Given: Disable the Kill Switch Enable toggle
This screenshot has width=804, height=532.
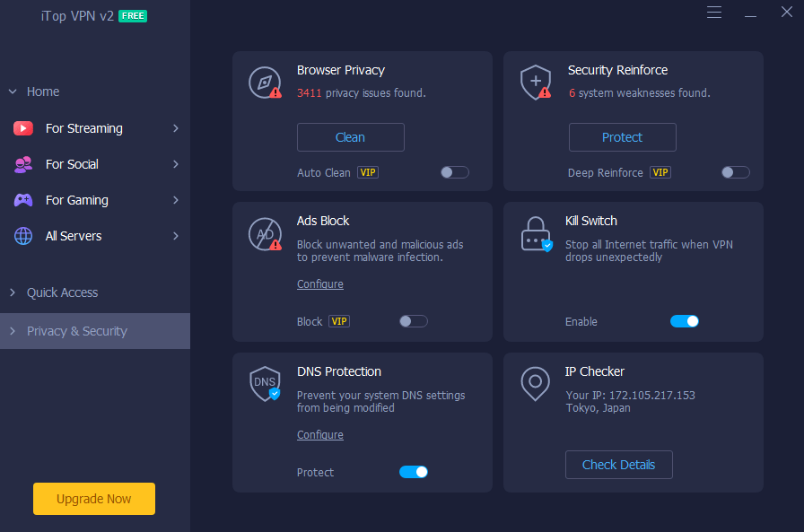Looking at the screenshot, I should [x=685, y=321].
